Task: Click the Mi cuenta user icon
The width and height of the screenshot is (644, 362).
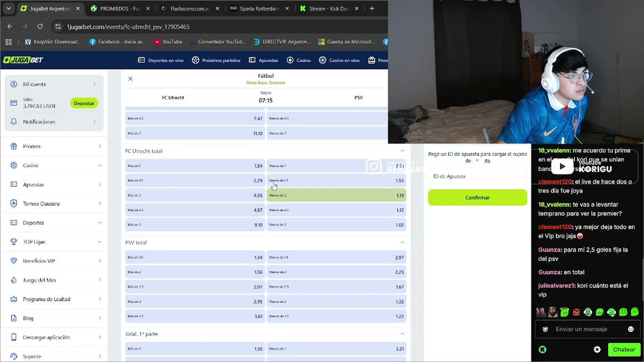Action: click(x=14, y=84)
